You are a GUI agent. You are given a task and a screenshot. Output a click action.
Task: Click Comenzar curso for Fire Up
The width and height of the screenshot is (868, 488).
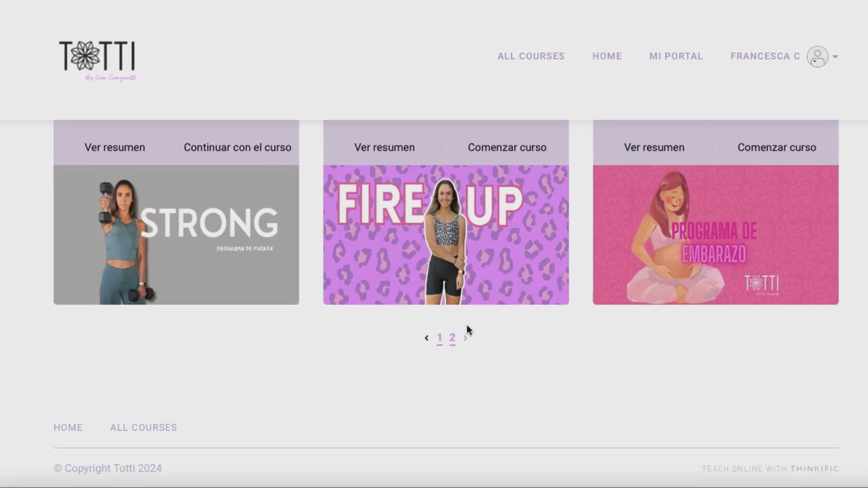pos(507,147)
